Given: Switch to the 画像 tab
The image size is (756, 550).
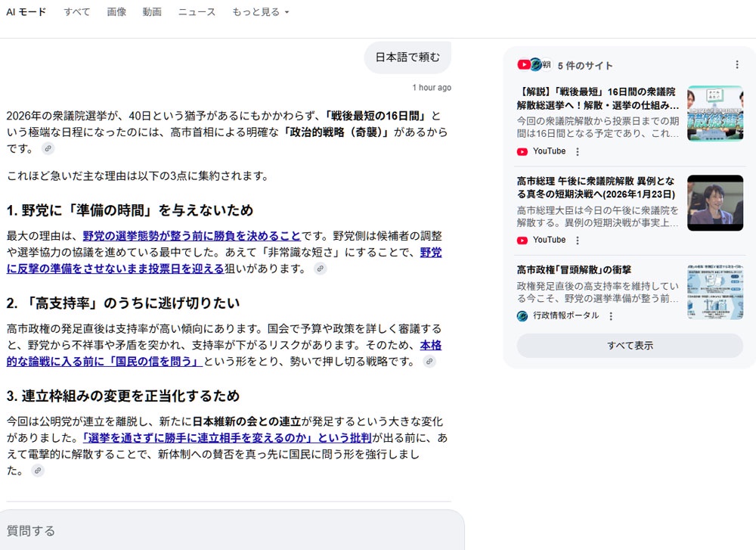Looking at the screenshot, I should click(x=116, y=12).
